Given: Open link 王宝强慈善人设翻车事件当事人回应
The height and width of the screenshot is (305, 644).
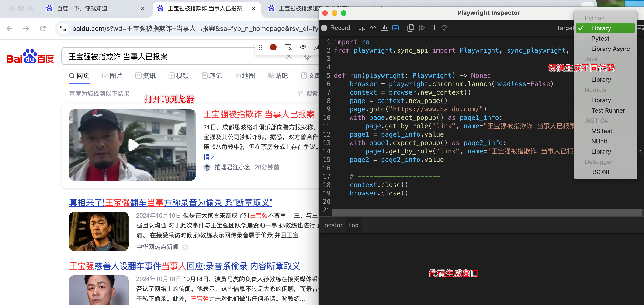Looking at the screenshot, I should [x=184, y=266].
